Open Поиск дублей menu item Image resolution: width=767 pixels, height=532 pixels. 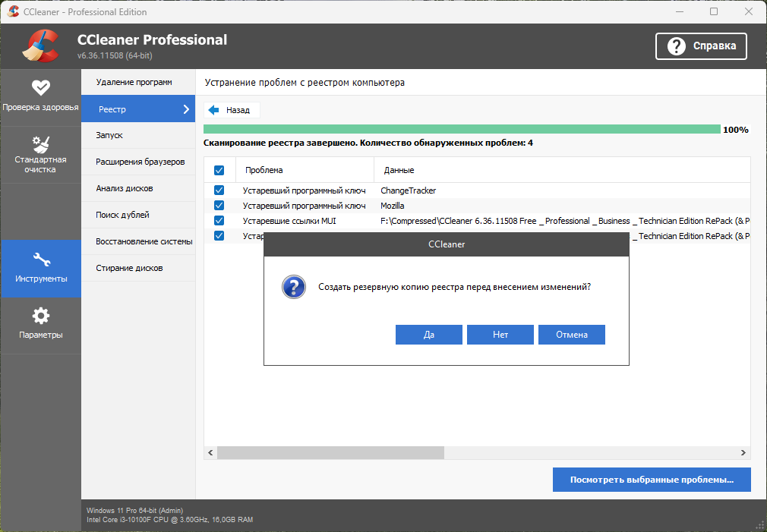pos(138,215)
